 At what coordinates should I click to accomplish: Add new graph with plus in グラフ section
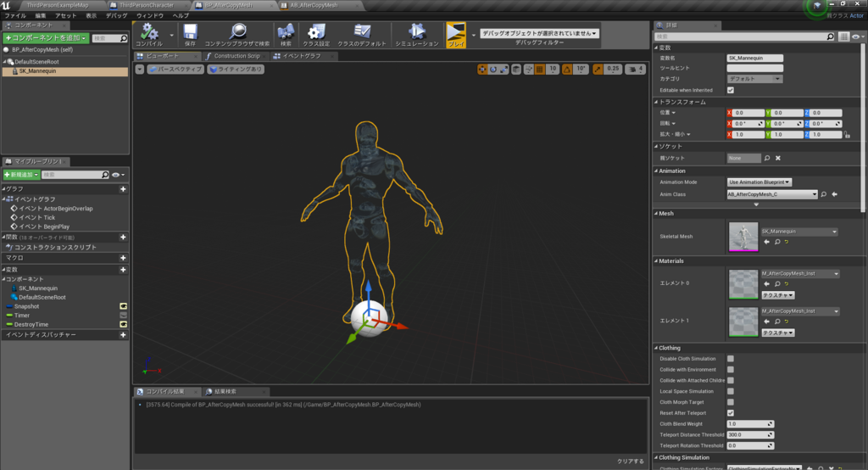[x=123, y=189]
